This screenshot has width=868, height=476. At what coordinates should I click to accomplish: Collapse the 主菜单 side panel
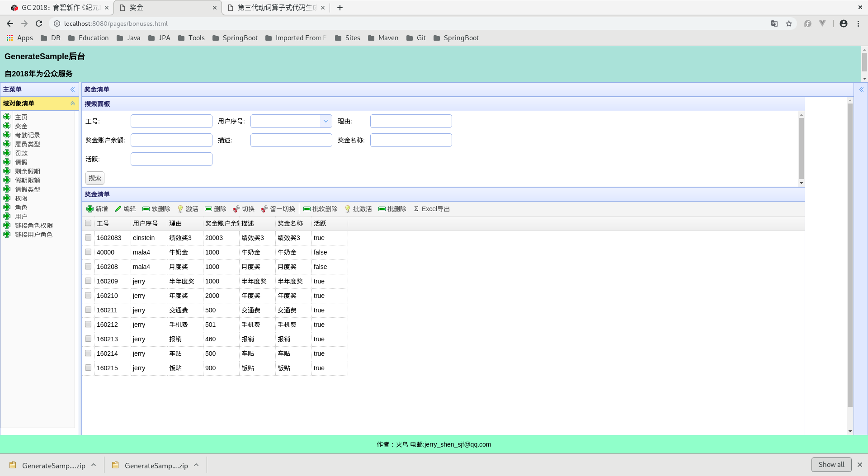72,90
